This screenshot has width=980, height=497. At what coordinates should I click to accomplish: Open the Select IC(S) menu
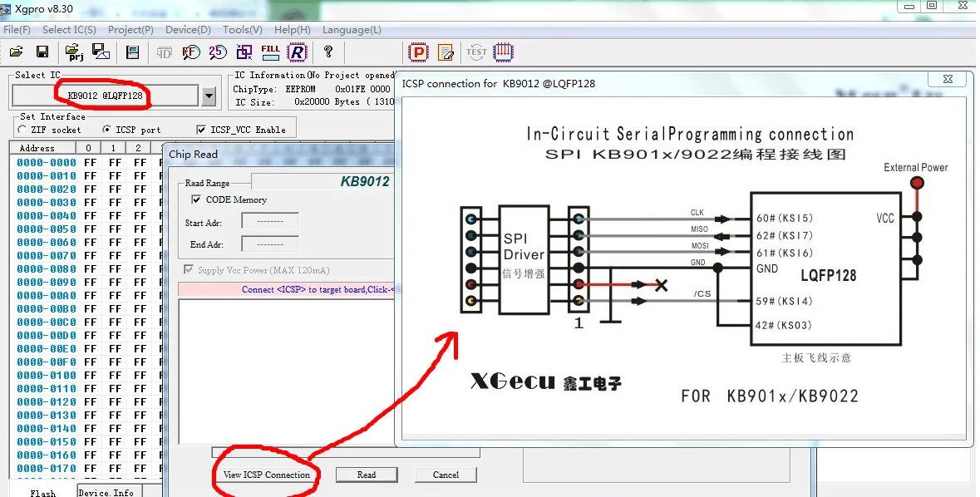69,30
